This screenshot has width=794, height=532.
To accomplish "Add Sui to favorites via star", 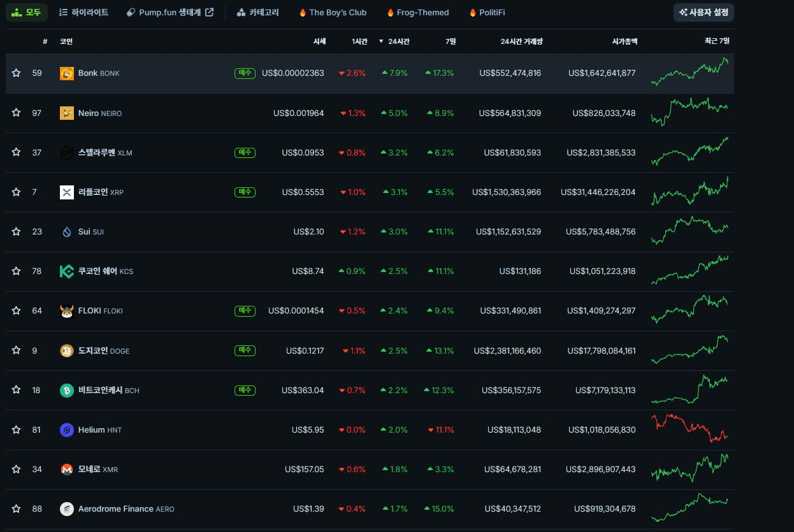I will pyautogui.click(x=16, y=232).
